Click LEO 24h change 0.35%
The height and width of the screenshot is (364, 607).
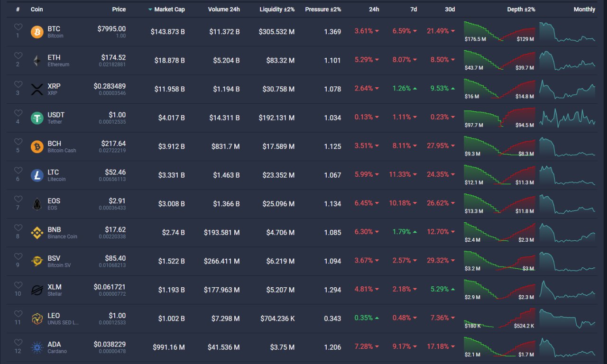(367, 318)
